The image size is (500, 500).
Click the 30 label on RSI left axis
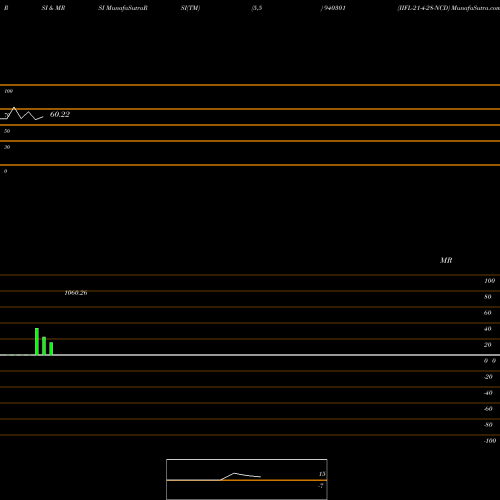(7, 147)
